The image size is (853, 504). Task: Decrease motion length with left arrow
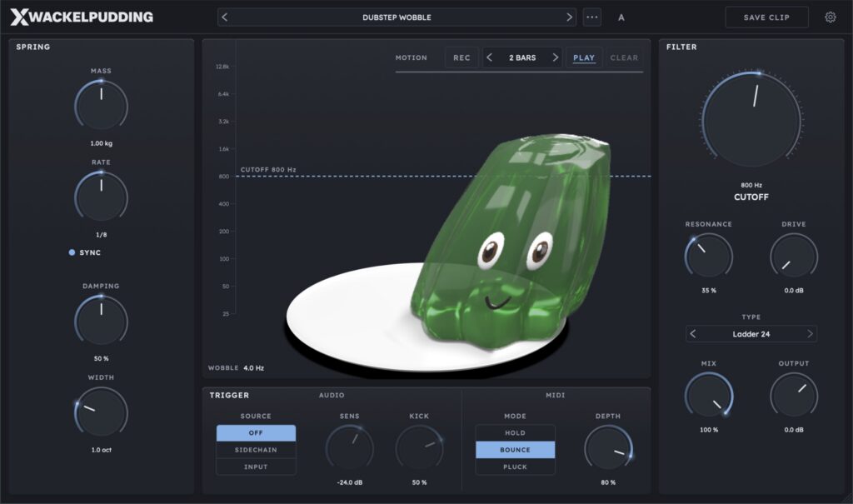click(x=490, y=57)
